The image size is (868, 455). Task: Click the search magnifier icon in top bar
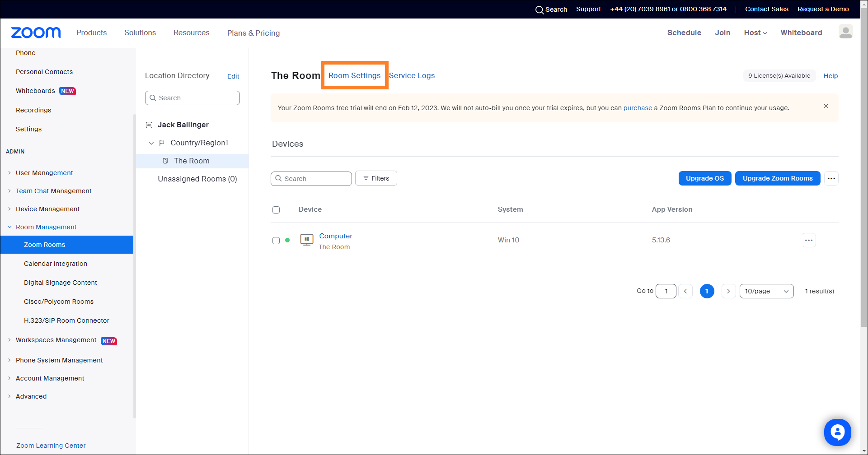tap(539, 9)
